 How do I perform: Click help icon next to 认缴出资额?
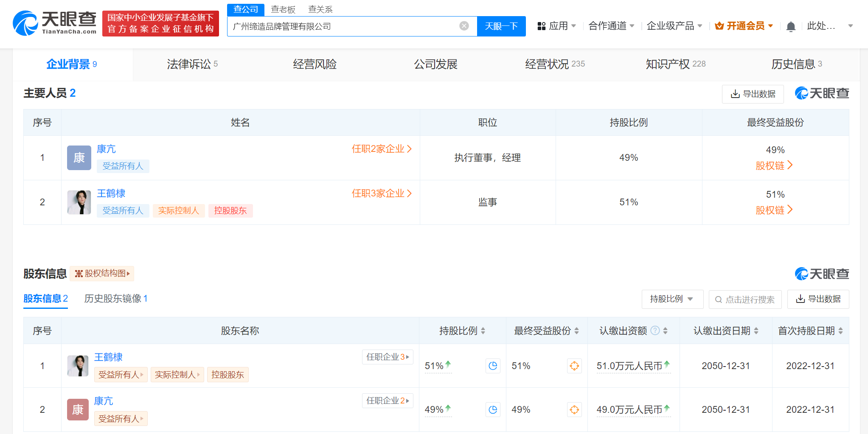tap(655, 330)
